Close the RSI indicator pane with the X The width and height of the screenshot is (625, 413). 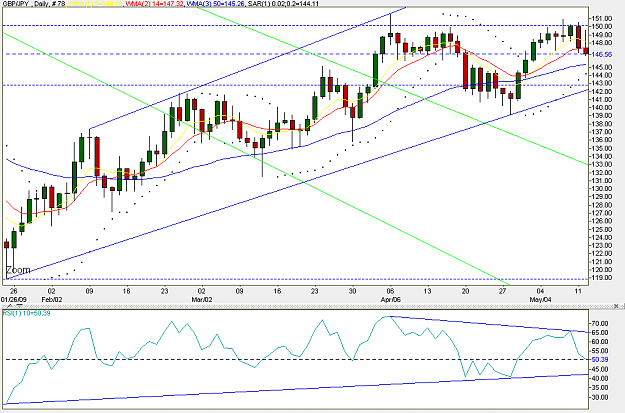pos(618,306)
